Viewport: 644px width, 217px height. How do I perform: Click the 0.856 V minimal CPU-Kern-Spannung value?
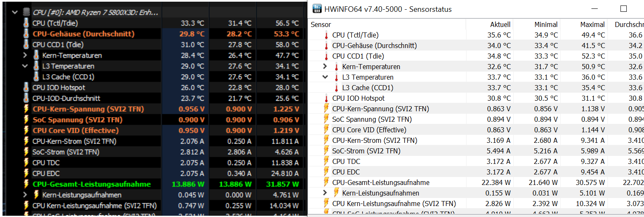click(545, 109)
